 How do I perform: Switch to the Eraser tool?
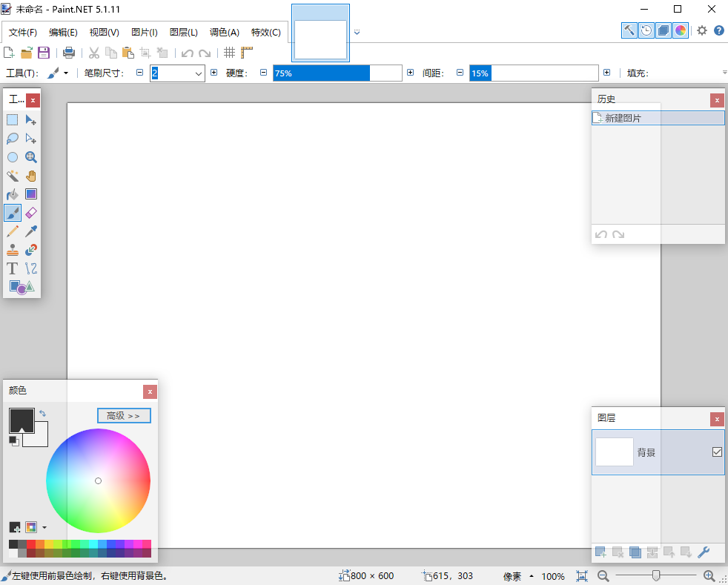point(30,212)
